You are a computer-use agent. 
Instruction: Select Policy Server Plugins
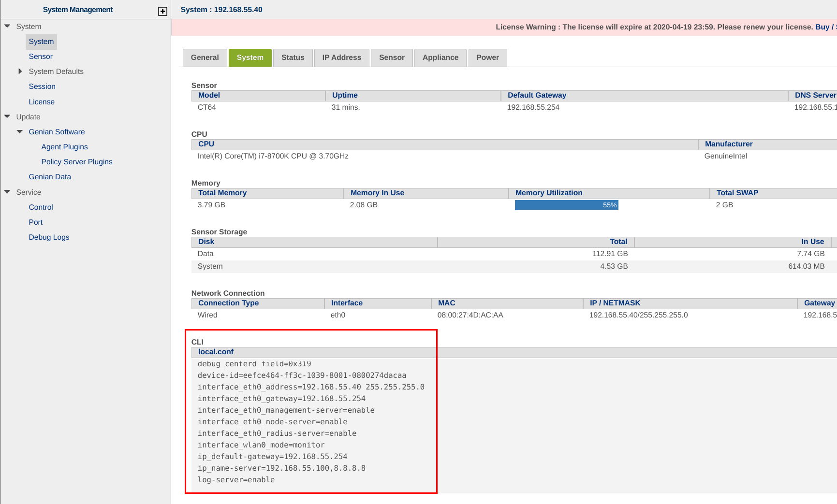pos(77,162)
